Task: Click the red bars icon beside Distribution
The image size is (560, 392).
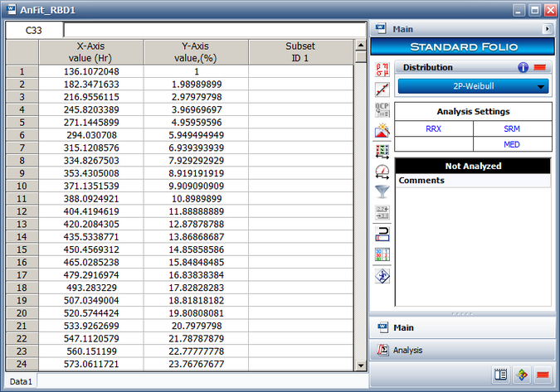Action: (540, 67)
